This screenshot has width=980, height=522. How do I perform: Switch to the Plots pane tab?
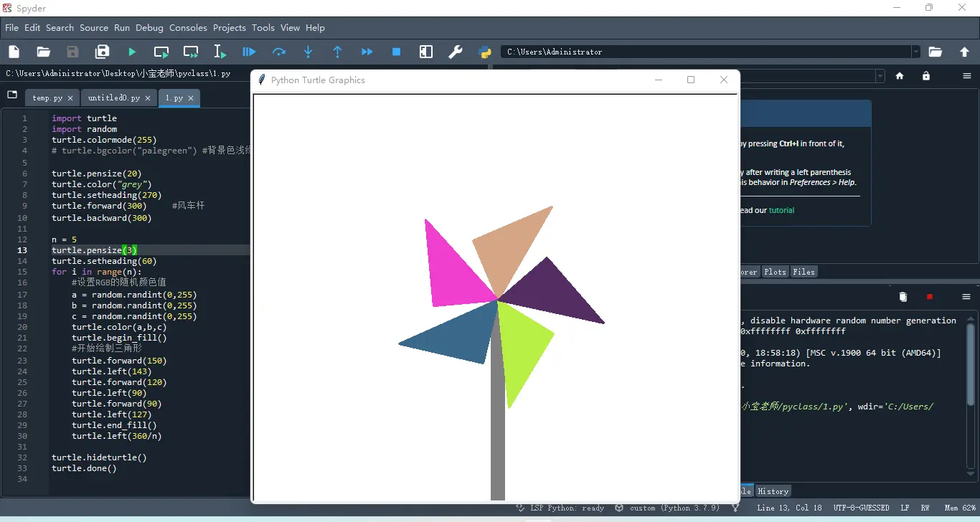[x=774, y=272]
